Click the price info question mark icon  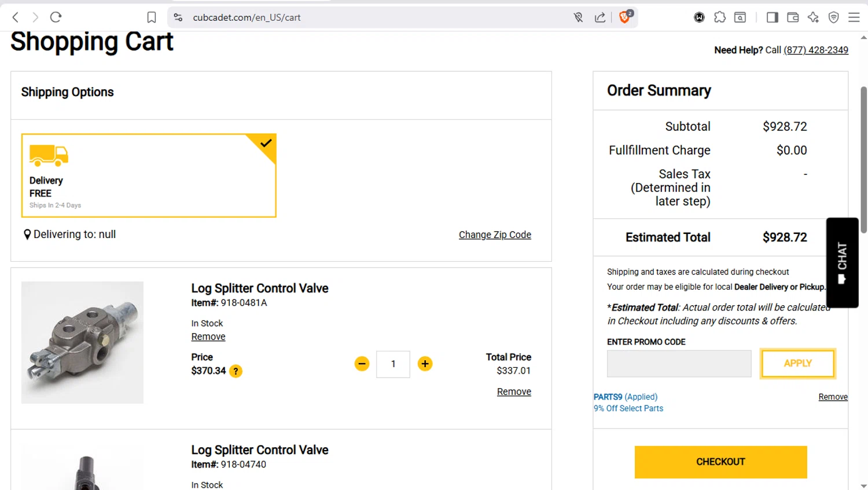click(x=236, y=371)
